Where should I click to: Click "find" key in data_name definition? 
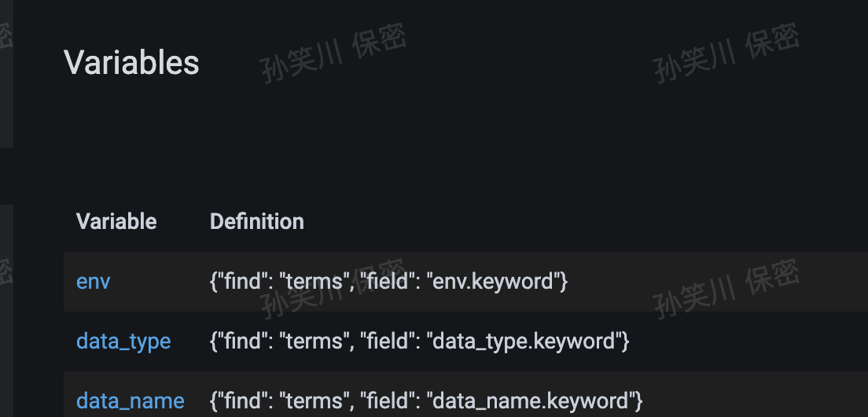point(242,400)
